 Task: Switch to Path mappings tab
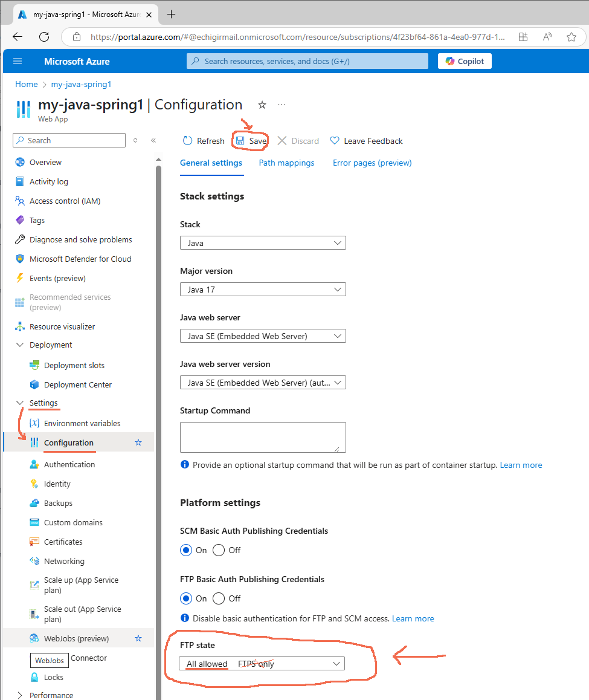click(x=286, y=163)
